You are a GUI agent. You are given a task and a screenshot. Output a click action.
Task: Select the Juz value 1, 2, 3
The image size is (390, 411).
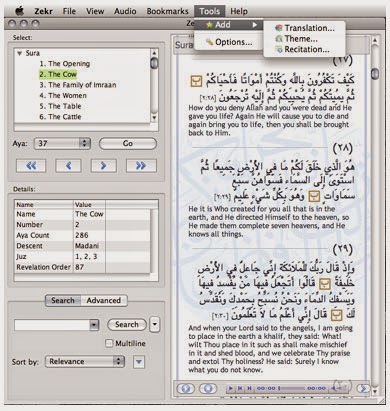[86, 257]
